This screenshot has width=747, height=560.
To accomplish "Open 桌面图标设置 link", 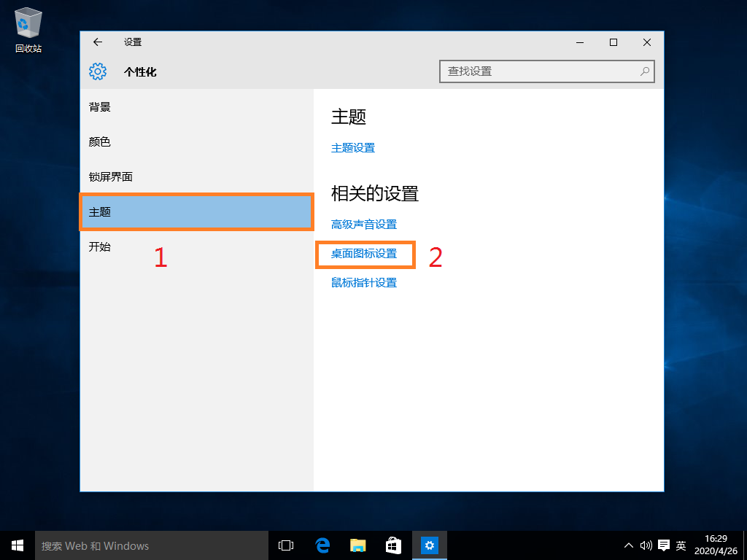I will tap(365, 254).
